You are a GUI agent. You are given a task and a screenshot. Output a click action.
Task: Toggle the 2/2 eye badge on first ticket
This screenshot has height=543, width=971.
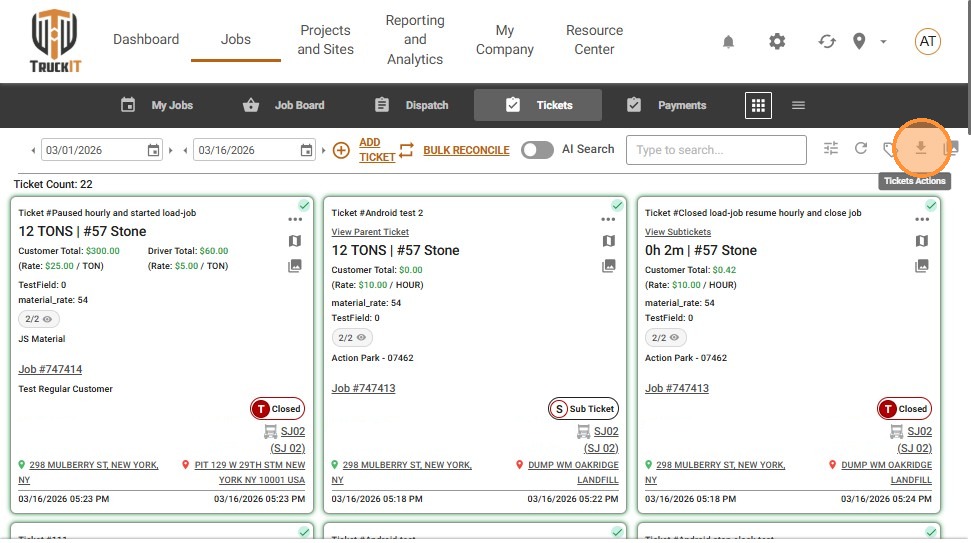[x=39, y=319]
